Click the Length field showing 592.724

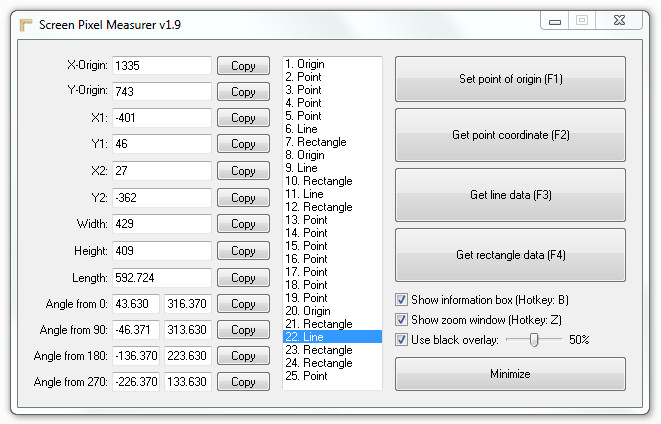[x=162, y=278]
